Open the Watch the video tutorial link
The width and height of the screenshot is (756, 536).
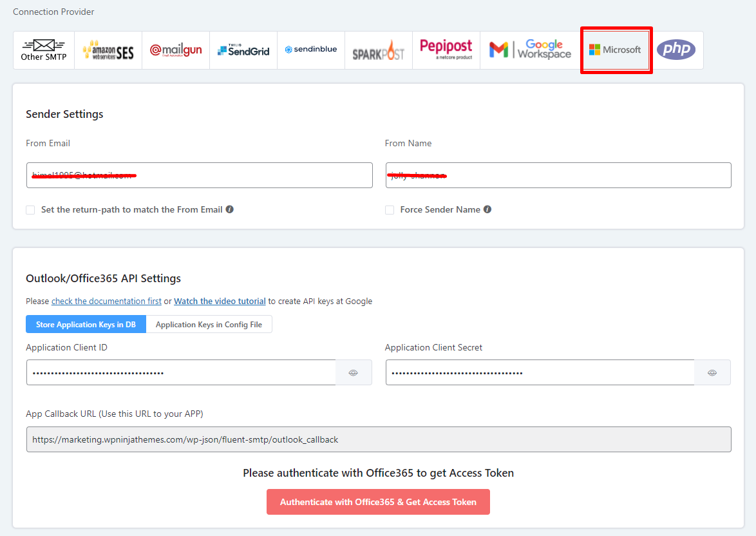tap(220, 301)
